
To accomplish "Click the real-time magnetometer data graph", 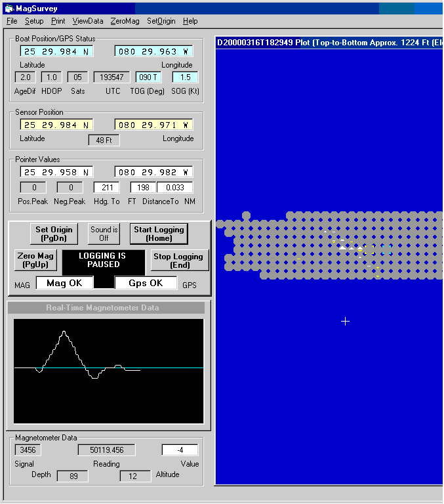I will 109,371.
